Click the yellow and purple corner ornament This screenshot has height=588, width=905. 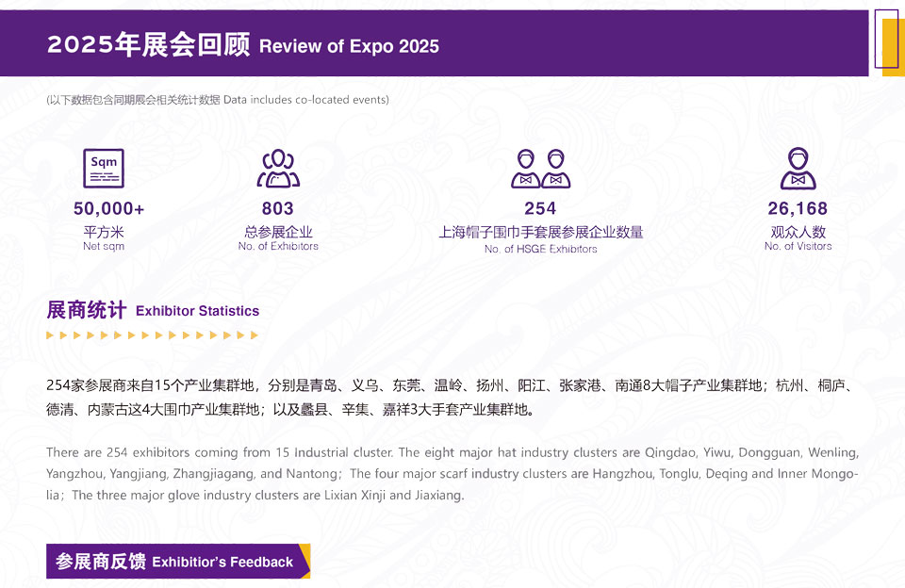click(887, 41)
